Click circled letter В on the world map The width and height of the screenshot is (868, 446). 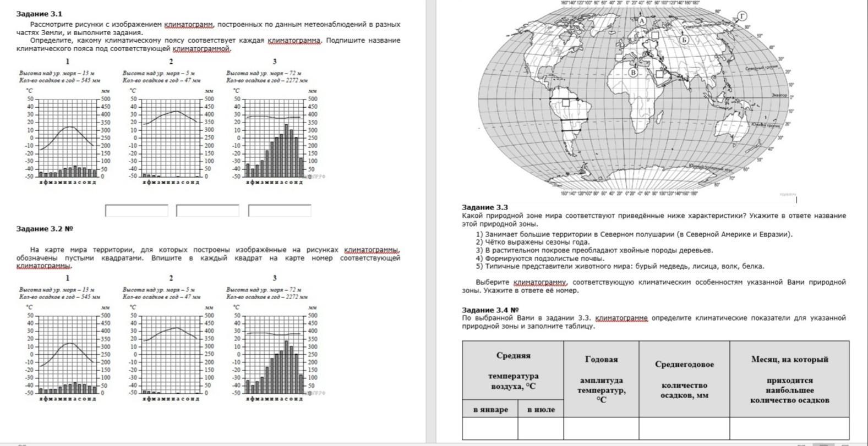tap(633, 72)
